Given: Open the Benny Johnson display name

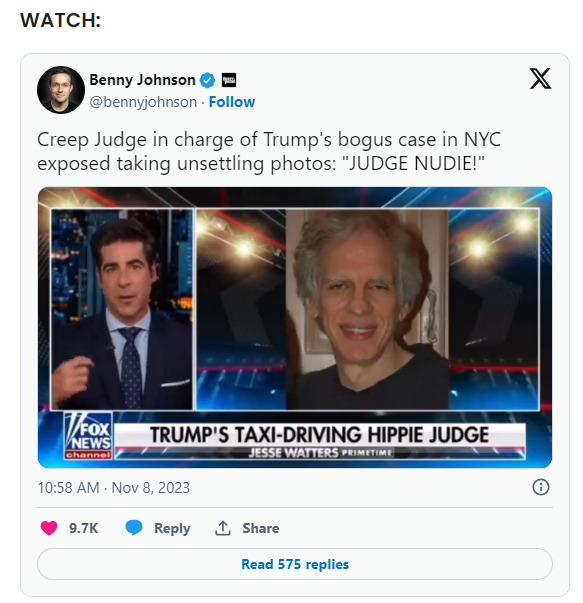Looking at the screenshot, I should pos(142,80).
